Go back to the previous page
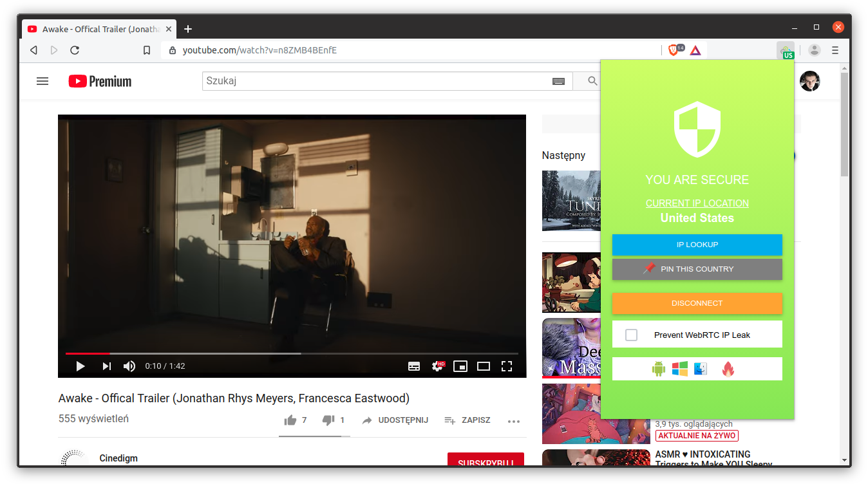Screen dimensions: 868x484 tap(33, 50)
